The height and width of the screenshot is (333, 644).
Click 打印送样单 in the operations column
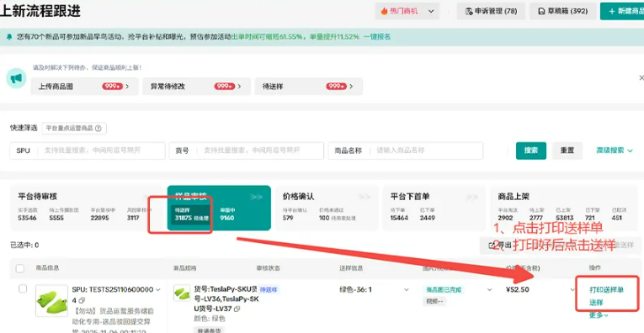606,289
